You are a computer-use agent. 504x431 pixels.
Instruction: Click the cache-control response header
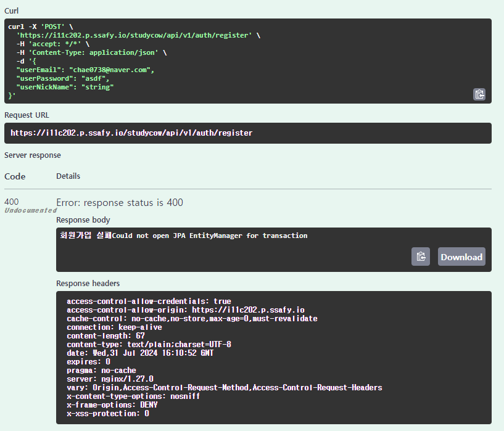192,319
